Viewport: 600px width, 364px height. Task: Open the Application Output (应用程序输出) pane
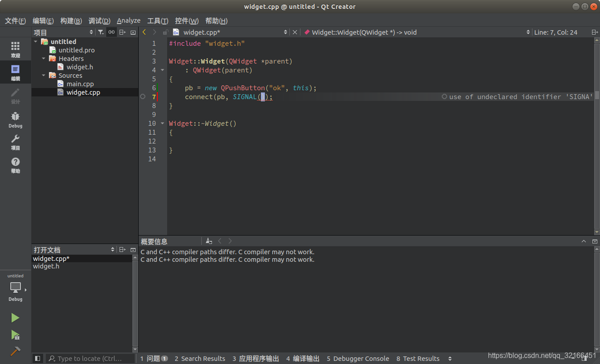[x=256, y=358]
